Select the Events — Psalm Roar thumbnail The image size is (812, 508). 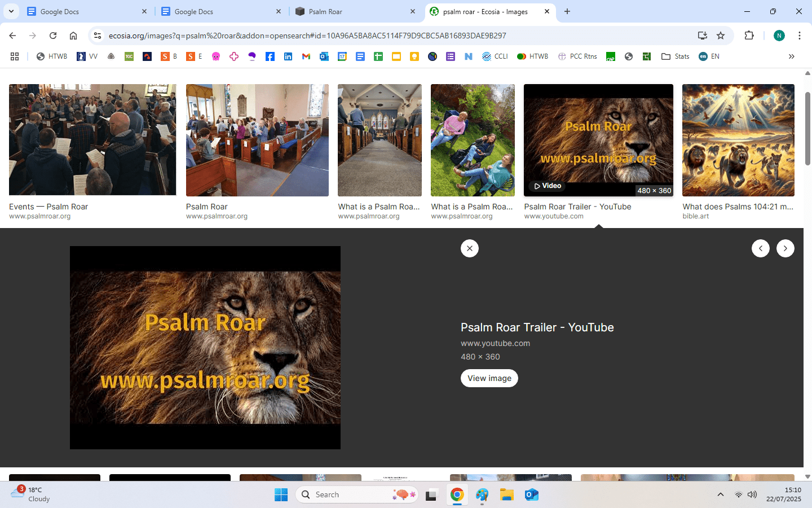tap(92, 139)
